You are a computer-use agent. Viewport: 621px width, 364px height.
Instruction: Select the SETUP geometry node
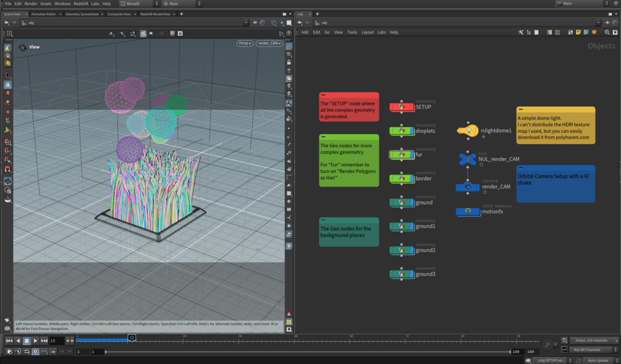tap(402, 107)
